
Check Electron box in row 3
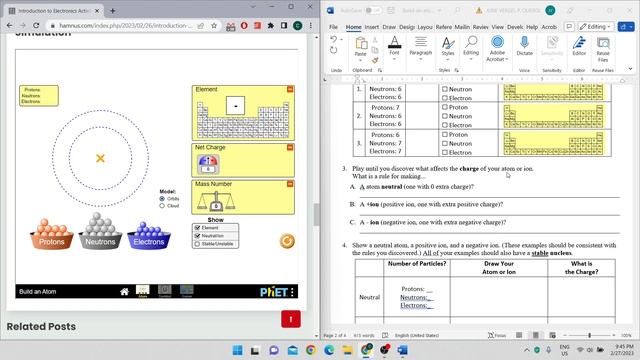(x=445, y=152)
